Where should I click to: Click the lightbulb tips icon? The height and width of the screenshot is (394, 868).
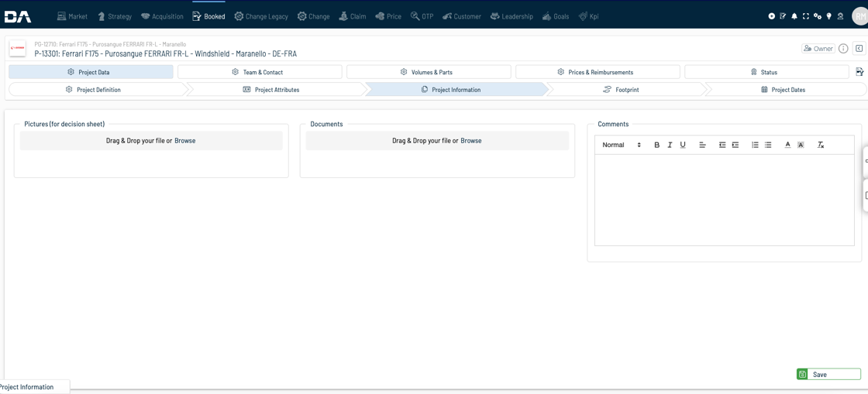pyautogui.click(x=828, y=16)
